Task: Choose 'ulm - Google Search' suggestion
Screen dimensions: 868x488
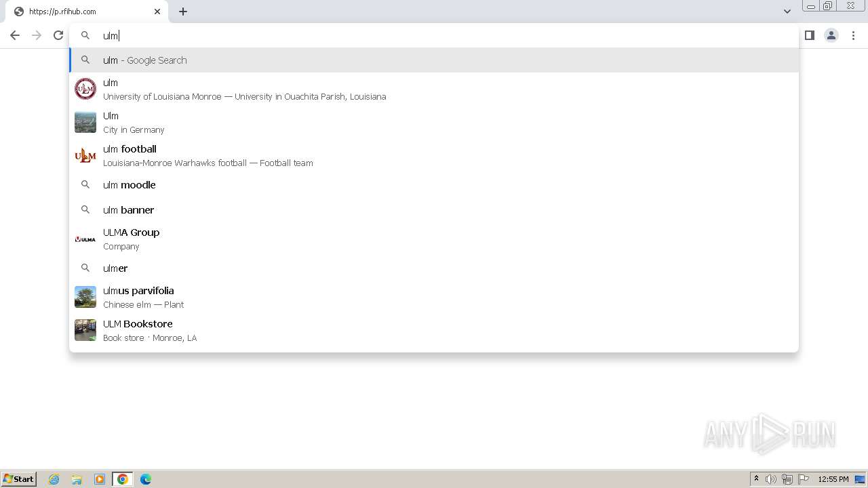Action: (434, 60)
